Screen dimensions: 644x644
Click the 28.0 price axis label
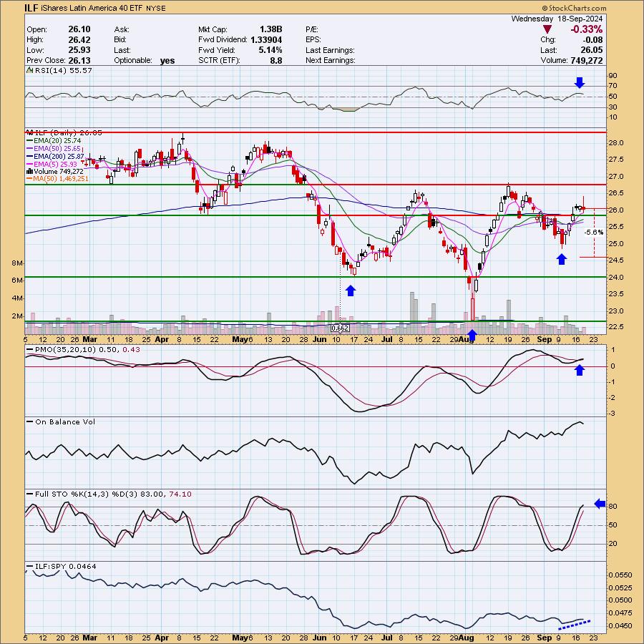tap(617, 143)
